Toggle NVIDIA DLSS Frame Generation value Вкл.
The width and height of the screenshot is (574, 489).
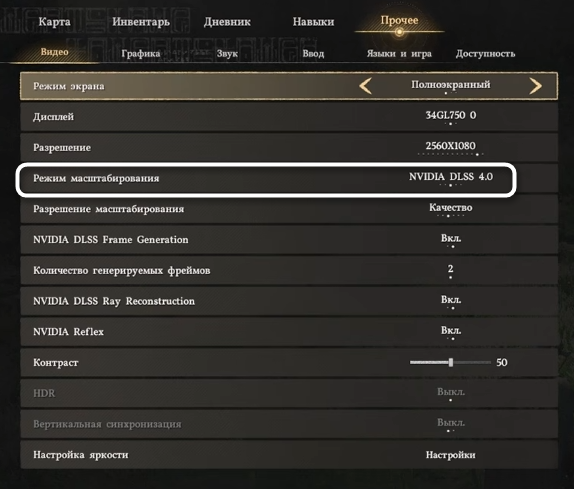(451, 238)
